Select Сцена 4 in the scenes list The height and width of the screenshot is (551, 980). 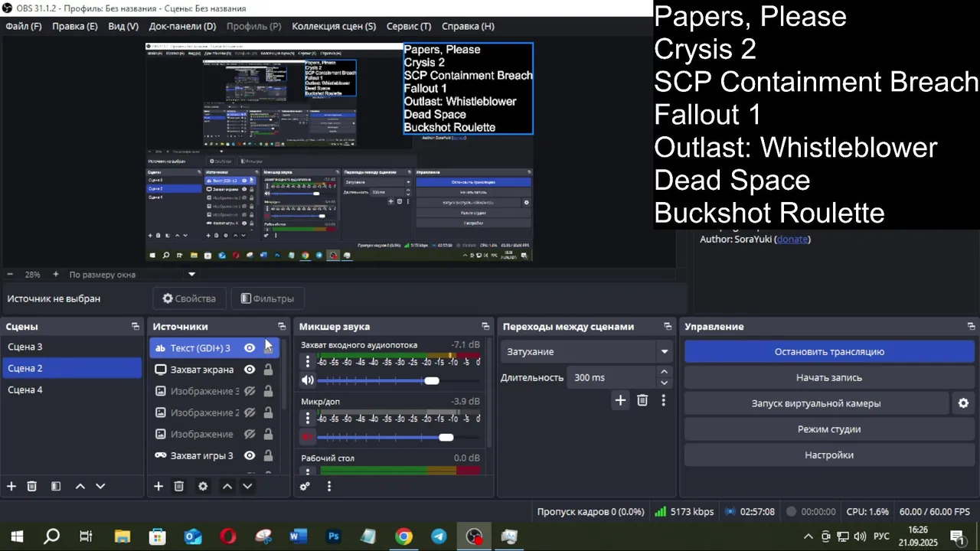click(x=71, y=390)
